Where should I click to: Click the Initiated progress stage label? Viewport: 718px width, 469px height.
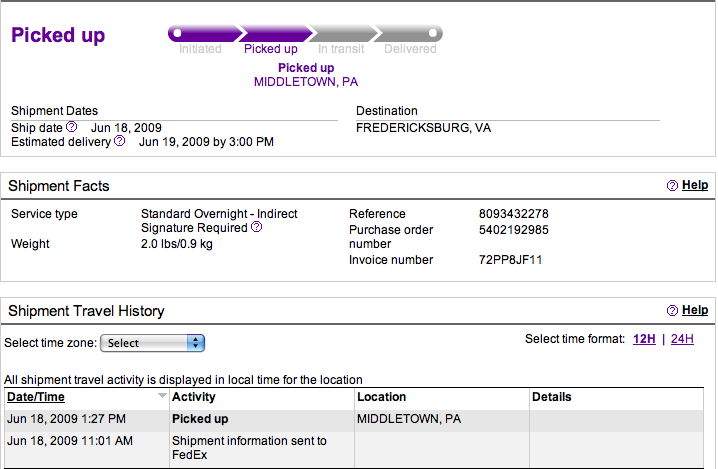click(200, 49)
